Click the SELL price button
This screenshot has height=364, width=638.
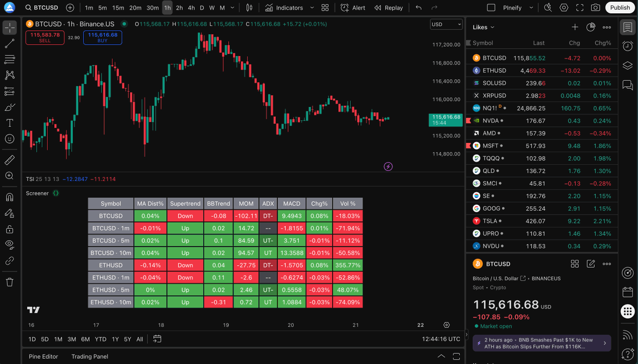pyautogui.click(x=45, y=37)
